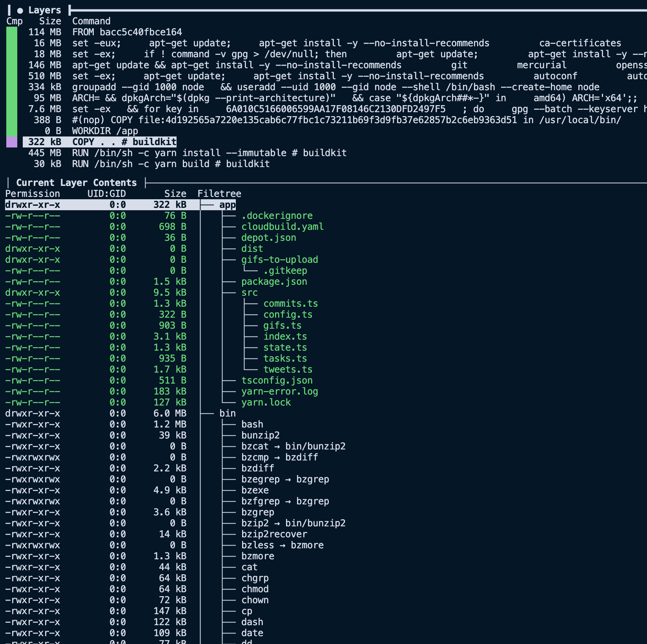Image resolution: width=647 pixels, height=644 pixels.
Task: Select the WORKDIR /app layer
Action: click(105, 131)
